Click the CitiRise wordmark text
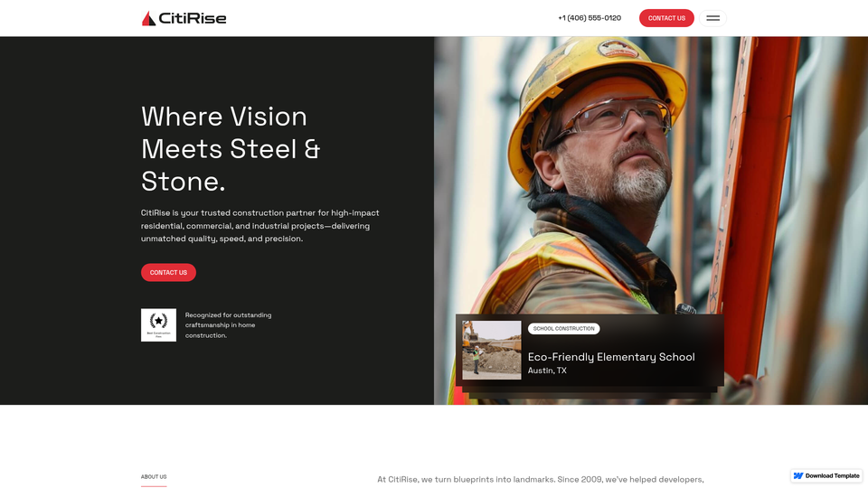Viewport: 868px width, 488px height. click(193, 18)
